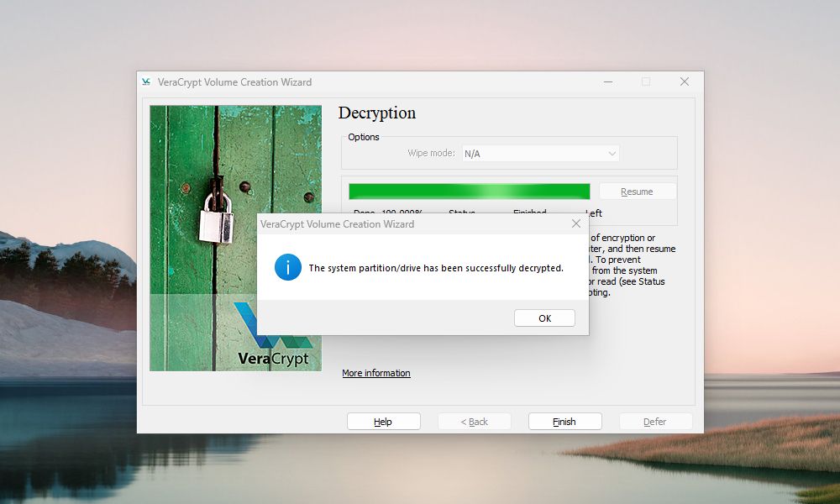Click the blue information icon in the dialog
The image size is (840, 504).
pyautogui.click(x=287, y=268)
